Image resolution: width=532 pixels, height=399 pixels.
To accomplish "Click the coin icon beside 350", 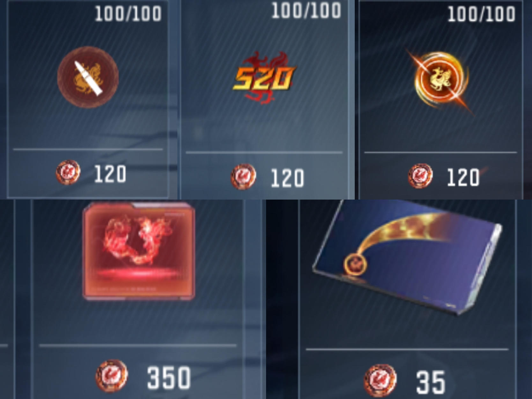I will click(112, 376).
